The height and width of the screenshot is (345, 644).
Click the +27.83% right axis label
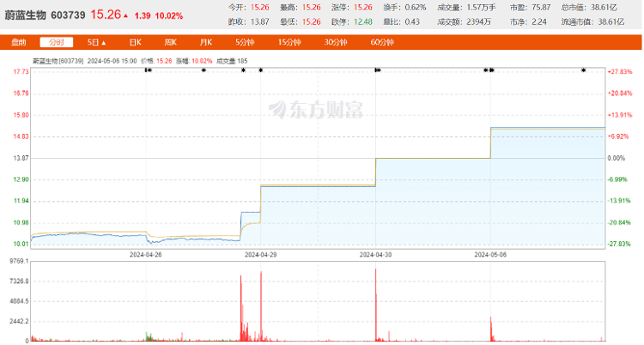click(620, 72)
